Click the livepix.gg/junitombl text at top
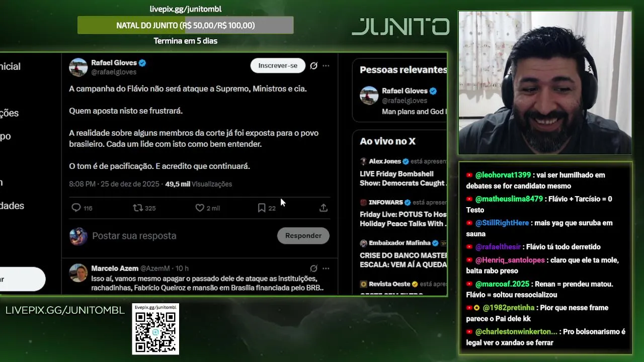The width and height of the screenshot is (644, 362). coord(186,9)
